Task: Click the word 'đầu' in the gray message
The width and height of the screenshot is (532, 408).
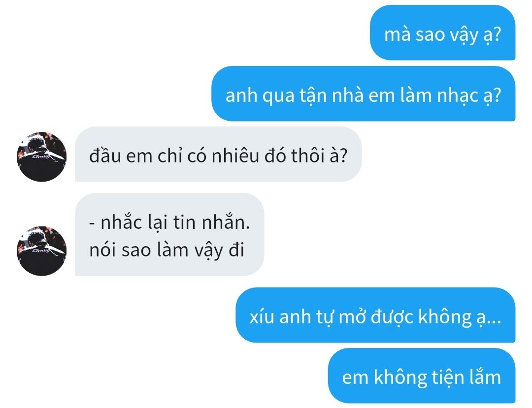Action: pyautogui.click(x=105, y=156)
